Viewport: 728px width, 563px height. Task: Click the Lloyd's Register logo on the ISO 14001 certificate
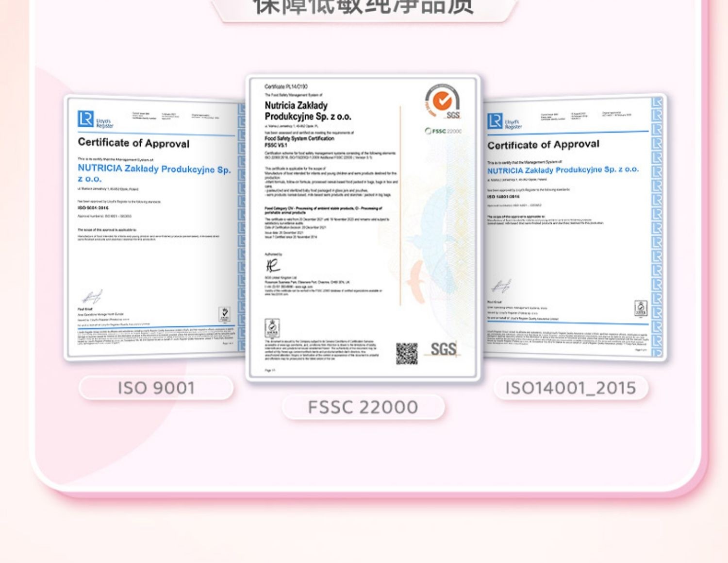[504, 122]
